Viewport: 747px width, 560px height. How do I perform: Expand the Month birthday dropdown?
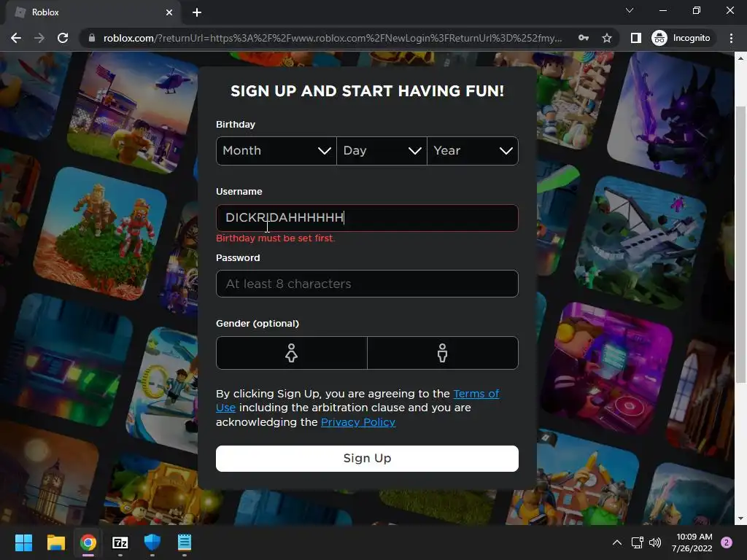276,151
